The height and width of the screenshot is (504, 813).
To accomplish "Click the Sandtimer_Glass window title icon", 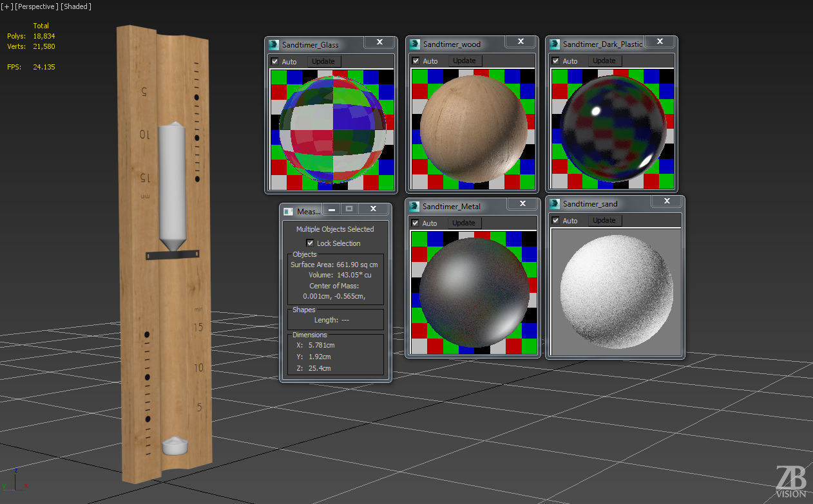I will pyautogui.click(x=274, y=44).
